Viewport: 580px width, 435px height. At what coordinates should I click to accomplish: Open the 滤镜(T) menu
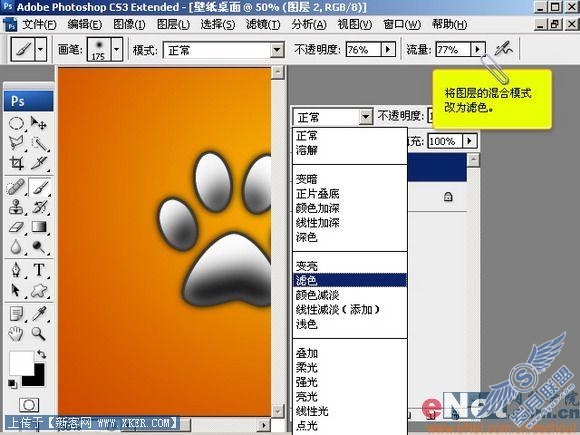point(263,24)
